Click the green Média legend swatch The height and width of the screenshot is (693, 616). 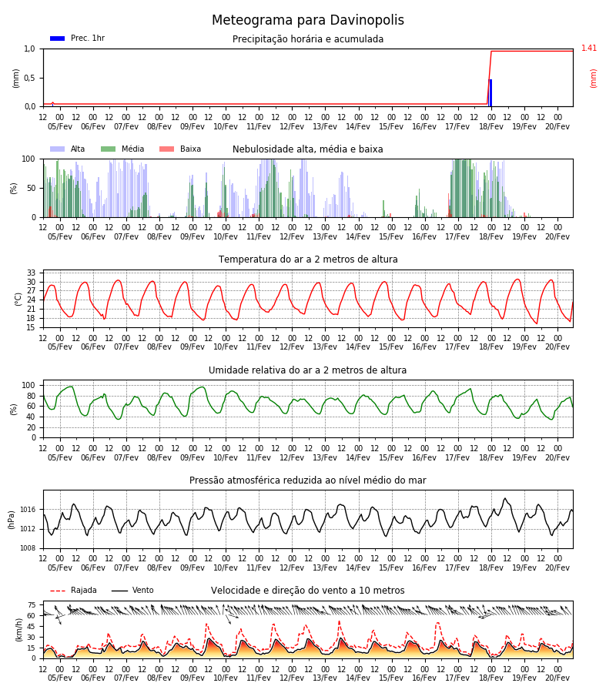click(109, 149)
